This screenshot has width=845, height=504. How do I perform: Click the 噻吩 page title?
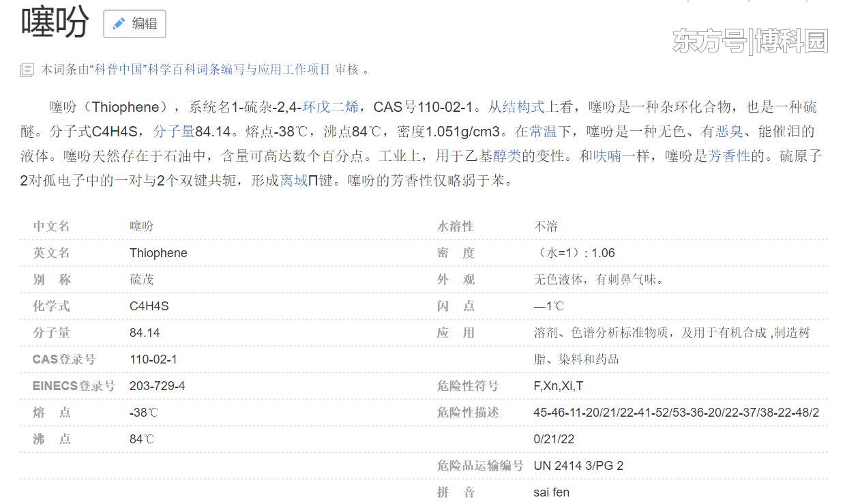point(55,22)
